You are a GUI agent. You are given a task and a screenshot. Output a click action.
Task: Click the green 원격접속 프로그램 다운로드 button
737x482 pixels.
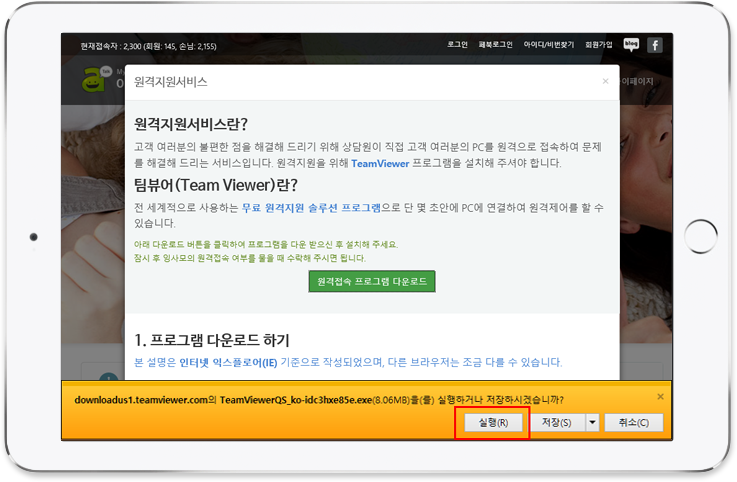(x=372, y=283)
